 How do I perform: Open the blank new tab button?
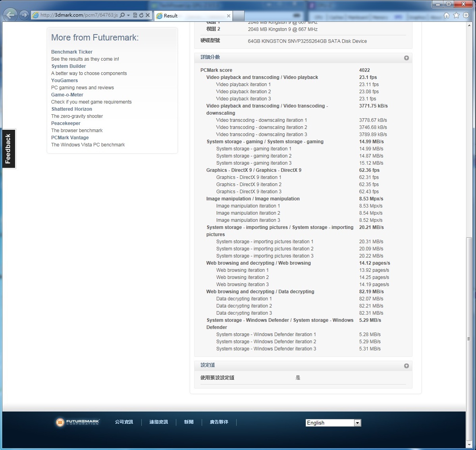click(x=238, y=16)
